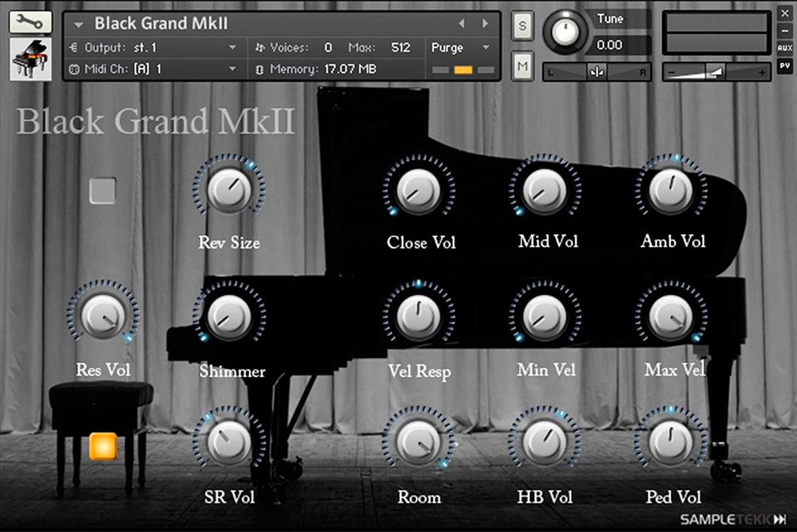Click the Res Vol knob
This screenshot has width=797, height=532.
pos(102,315)
